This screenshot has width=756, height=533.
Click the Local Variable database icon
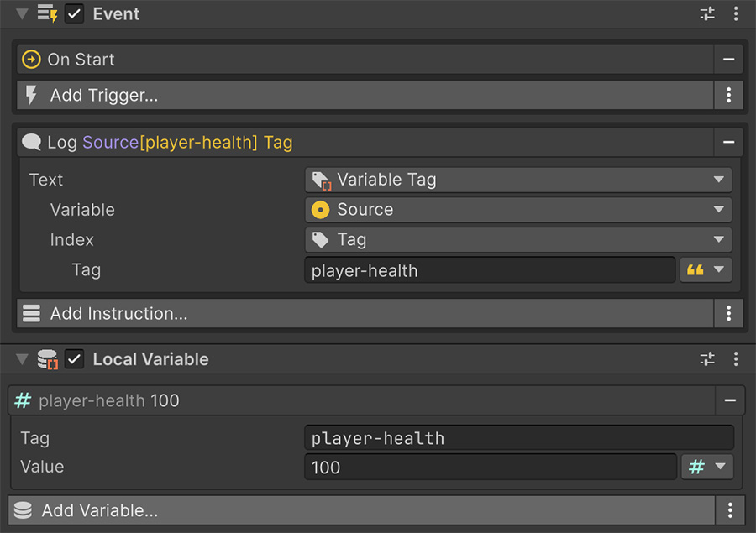(48, 359)
